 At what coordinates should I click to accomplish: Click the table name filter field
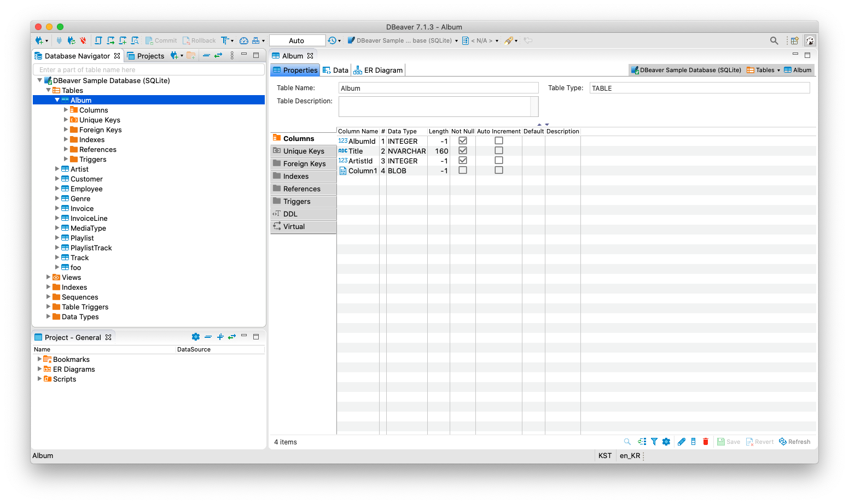pyautogui.click(x=149, y=69)
